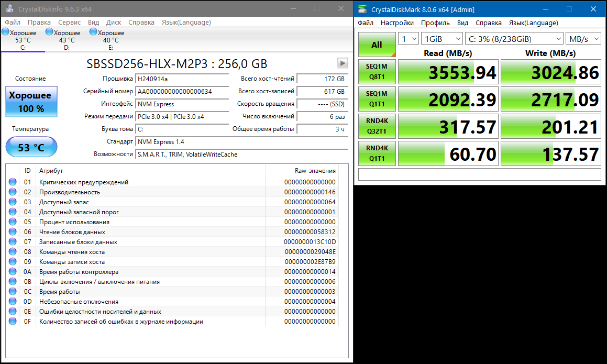The height and width of the screenshot is (364, 607).
Task: Select disk D: tab showing 43 °C
Action: 67,39
